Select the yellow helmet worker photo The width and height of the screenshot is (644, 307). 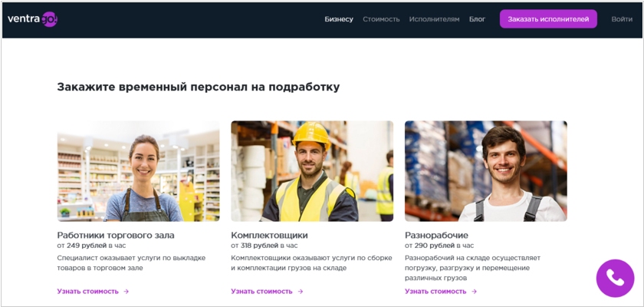point(312,171)
